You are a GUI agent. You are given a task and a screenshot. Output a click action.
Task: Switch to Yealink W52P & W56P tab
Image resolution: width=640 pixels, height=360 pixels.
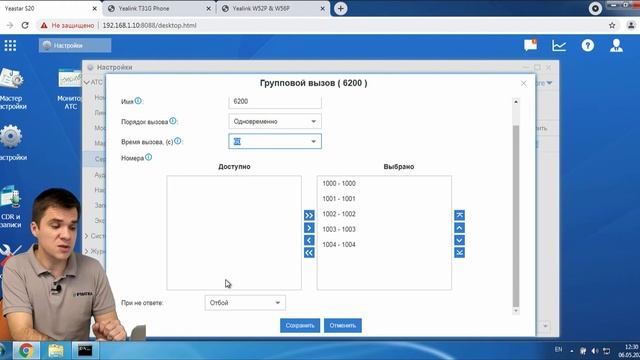coord(271,8)
